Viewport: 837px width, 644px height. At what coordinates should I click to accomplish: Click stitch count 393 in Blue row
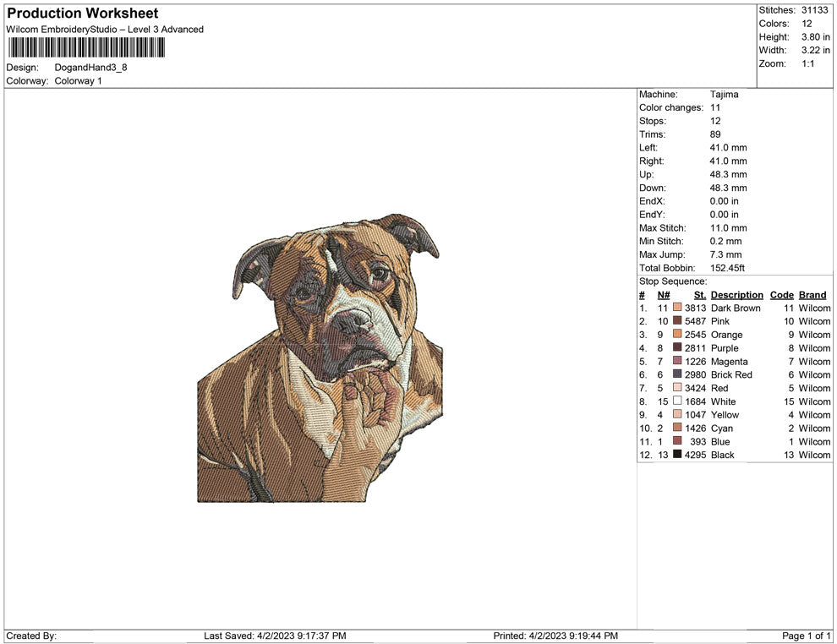coord(697,441)
